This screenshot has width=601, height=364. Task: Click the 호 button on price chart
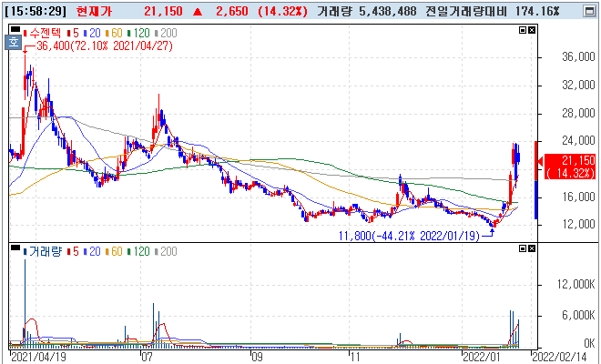pos(13,42)
